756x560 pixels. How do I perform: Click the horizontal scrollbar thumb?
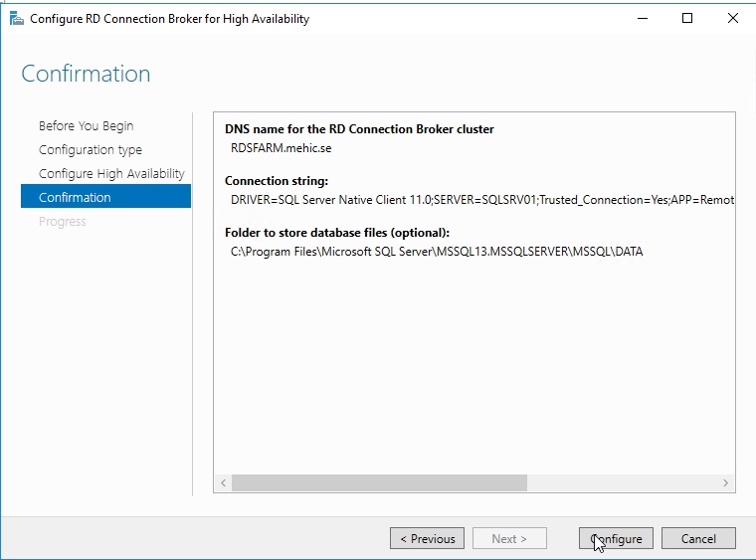click(x=378, y=483)
